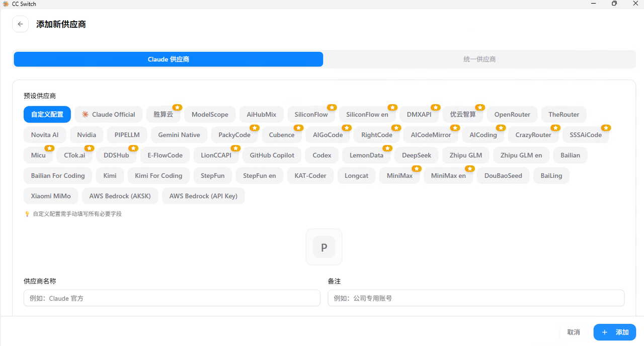Pick the Bailian For Coding preset
Screen dimensions: 644x346
pyautogui.click(x=58, y=176)
